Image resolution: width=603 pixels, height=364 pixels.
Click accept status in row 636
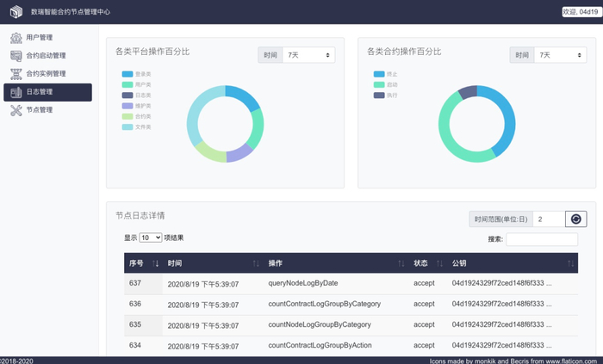(424, 304)
